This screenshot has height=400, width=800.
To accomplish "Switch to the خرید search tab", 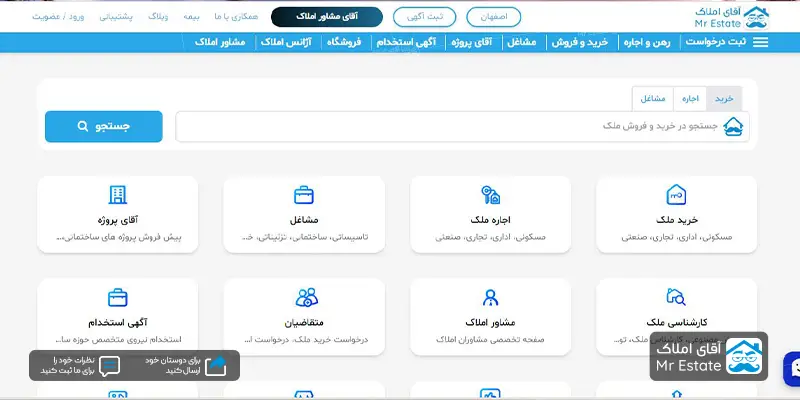I will 723,98.
